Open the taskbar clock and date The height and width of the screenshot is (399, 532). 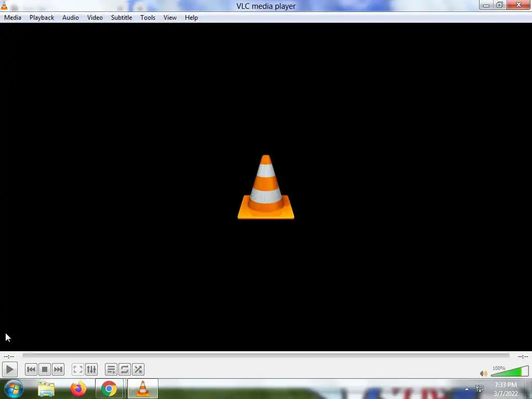click(506, 389)
